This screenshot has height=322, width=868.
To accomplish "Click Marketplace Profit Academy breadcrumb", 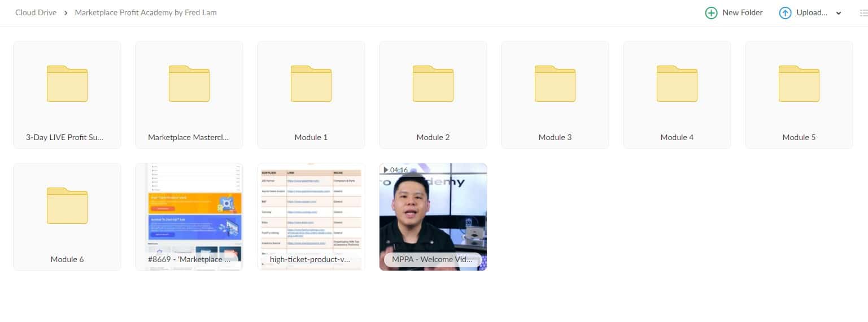I will tap(146, 12).
